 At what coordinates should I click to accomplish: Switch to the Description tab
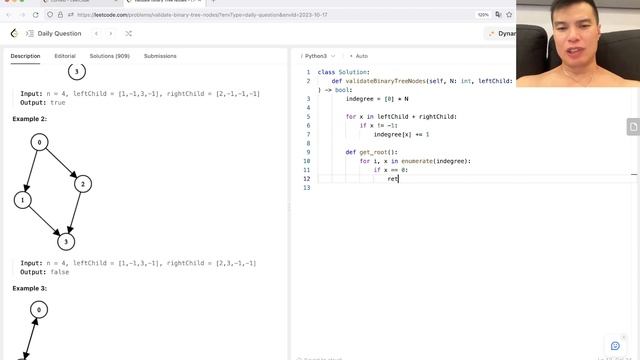coord(25,56)
